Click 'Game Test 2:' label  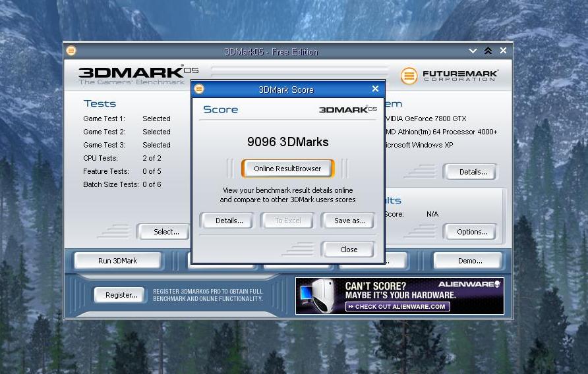104,132
